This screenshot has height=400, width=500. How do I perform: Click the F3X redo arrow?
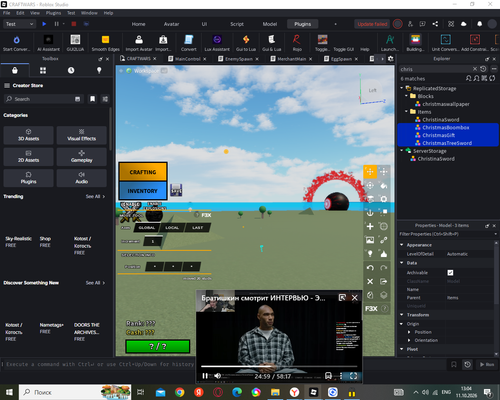(384, 268)
